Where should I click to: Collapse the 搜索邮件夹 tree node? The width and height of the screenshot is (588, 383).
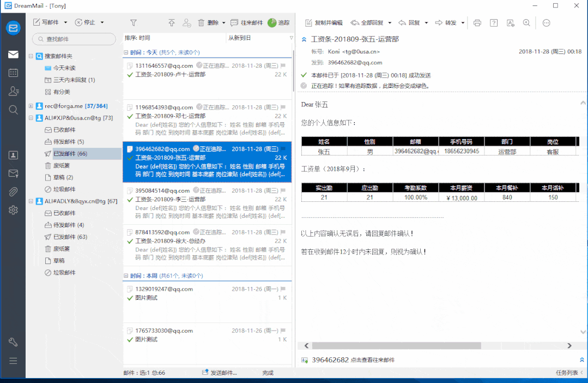coord(31,56)
